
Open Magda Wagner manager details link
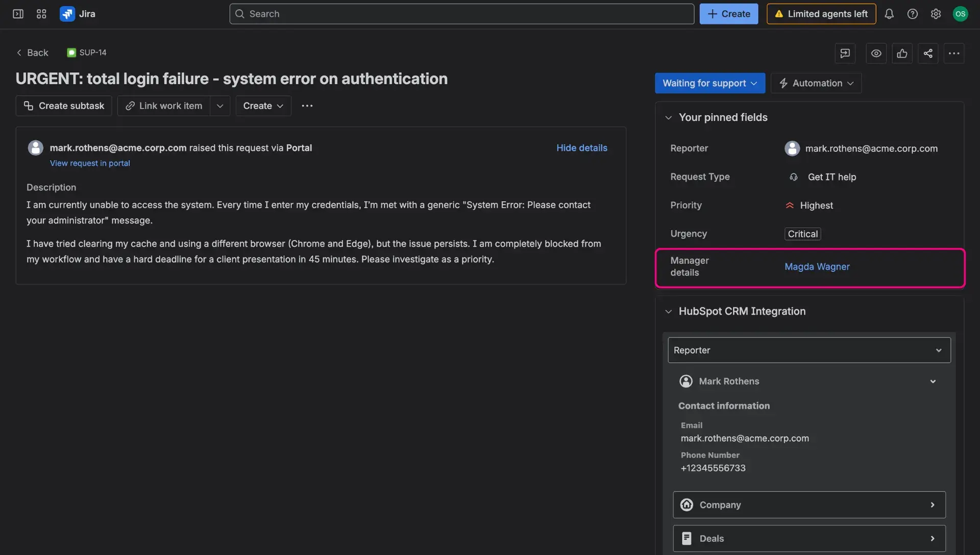tap(817, 266)
